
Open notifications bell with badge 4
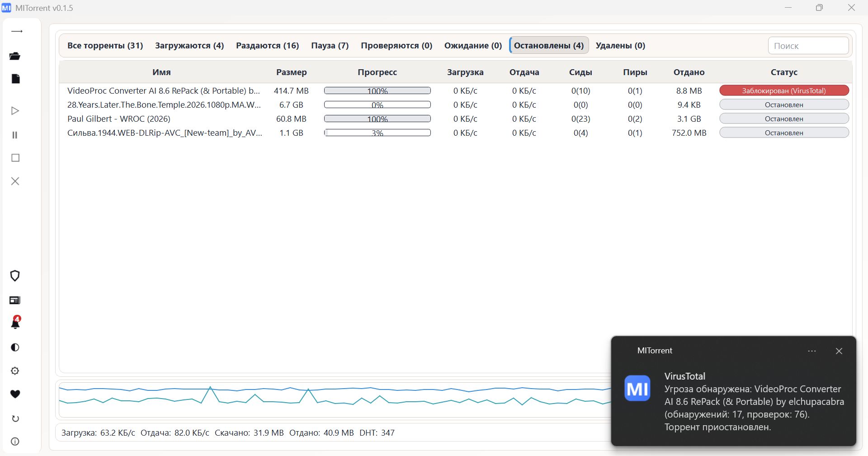click(x=15, y=323)
